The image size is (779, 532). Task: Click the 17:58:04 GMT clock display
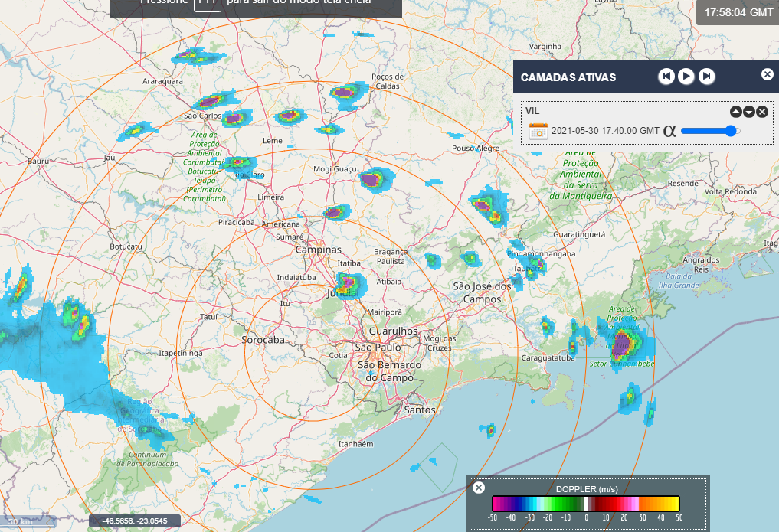(x=738, y=12)
